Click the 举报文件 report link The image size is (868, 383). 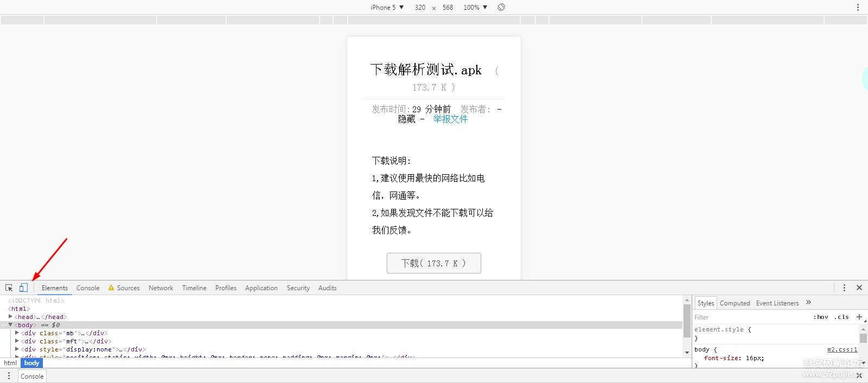point(450,119)
